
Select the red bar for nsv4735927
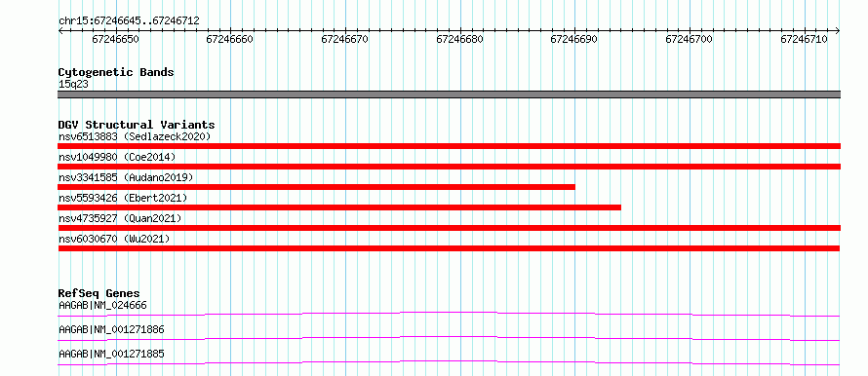click(x=450, y=228)
